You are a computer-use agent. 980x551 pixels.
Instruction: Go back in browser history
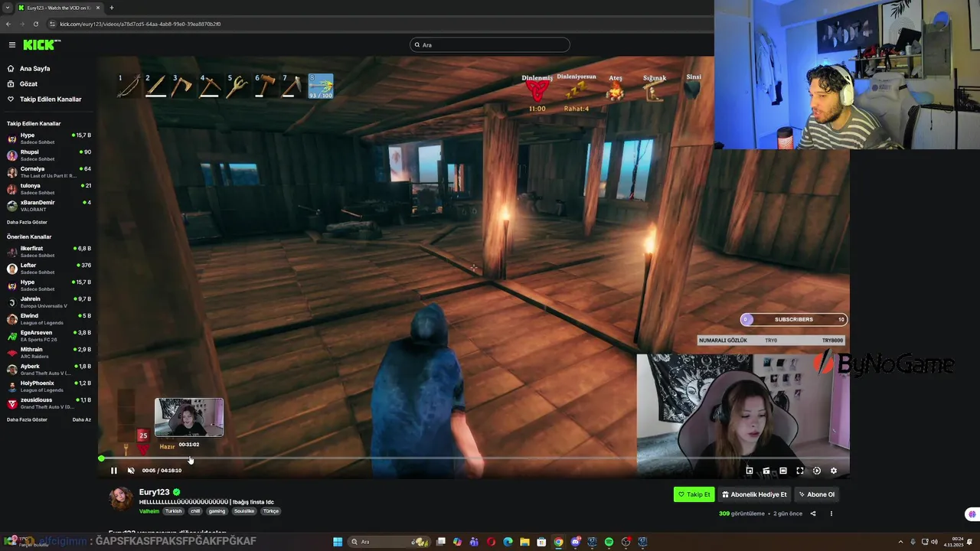pos(8,24)
